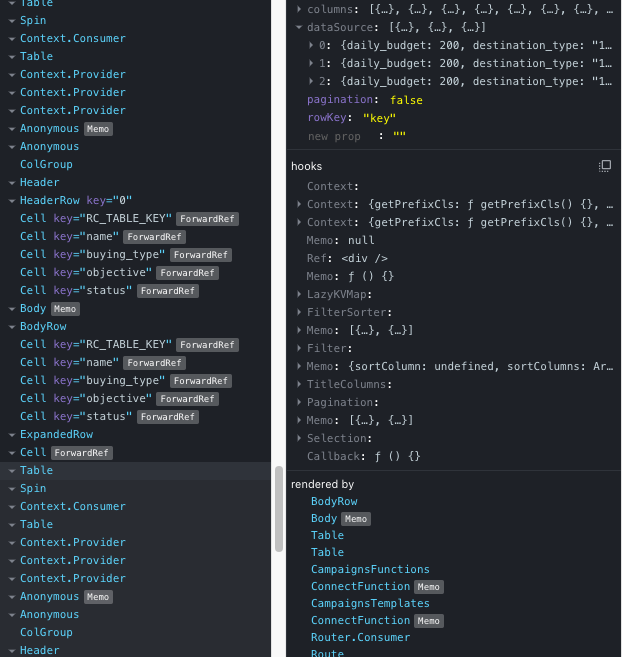The width and height of the screenshot is (622, 657).
Task: Select HeaderRow key="0" in tree
Action: coord(76,201)
